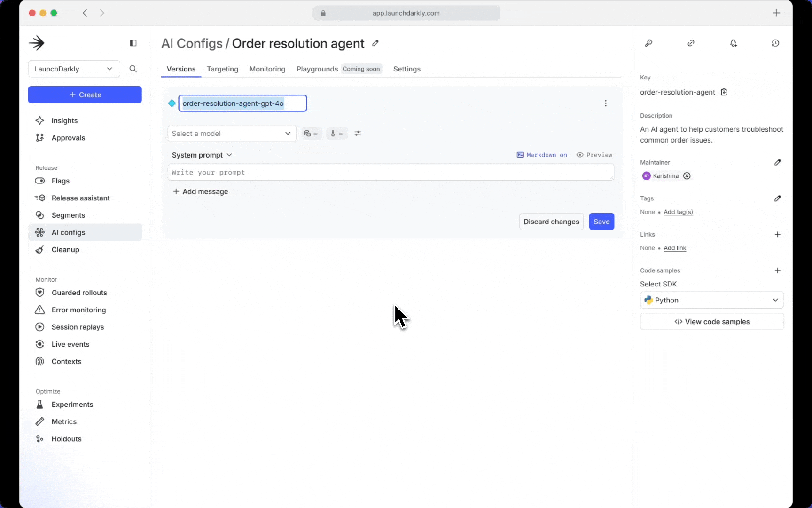Click the Create button

pyautogui.click(x=85, y=95)
